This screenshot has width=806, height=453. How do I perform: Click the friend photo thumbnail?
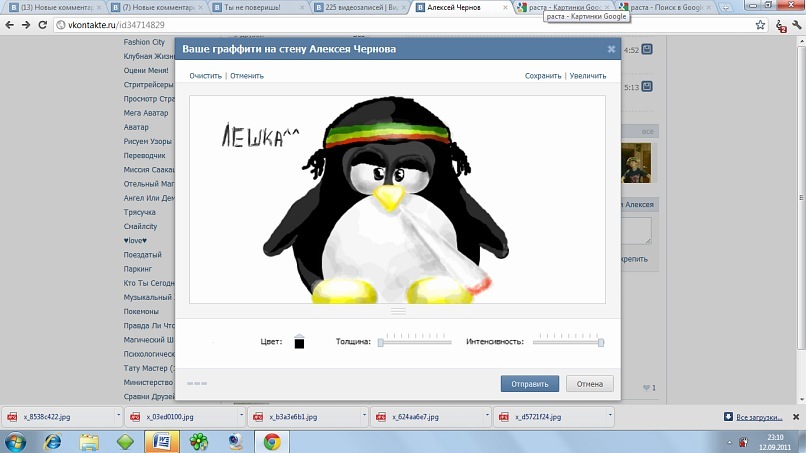click(636, 163)
